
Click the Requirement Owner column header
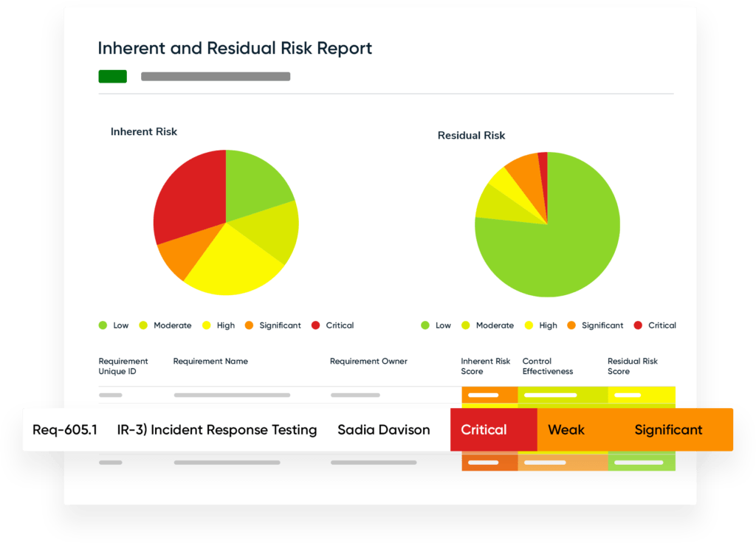[x=368, y=362]
